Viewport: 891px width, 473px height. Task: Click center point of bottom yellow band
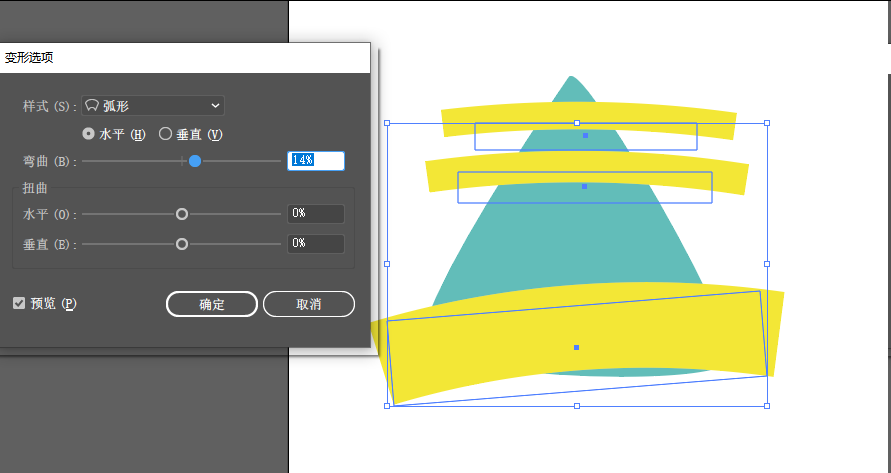tap(576, 347)
